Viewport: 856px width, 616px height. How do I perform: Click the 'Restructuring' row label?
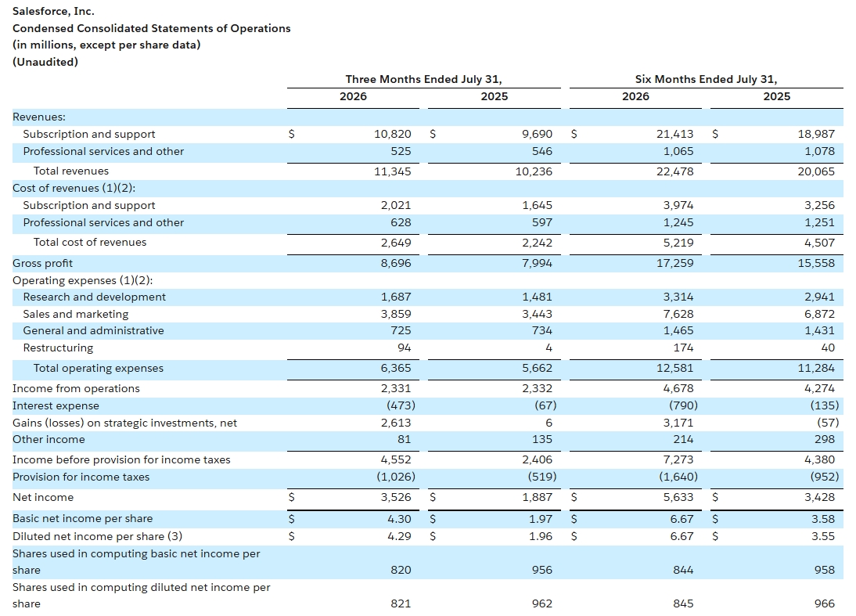pyautogui.click(x=58, y=348)
